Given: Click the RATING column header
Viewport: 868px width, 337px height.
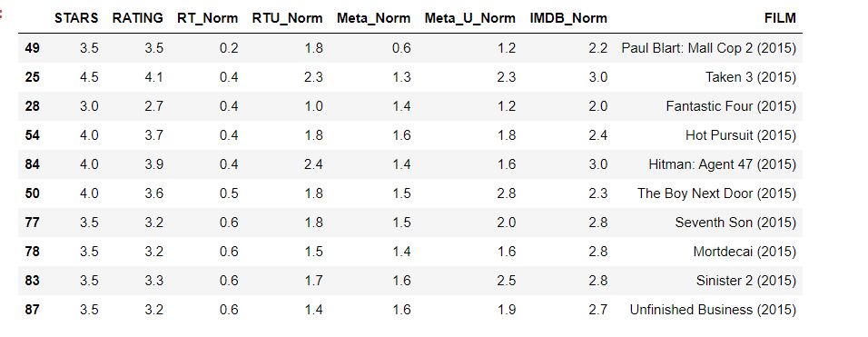Looking at the screenshot, I should [x=138, y=18].
